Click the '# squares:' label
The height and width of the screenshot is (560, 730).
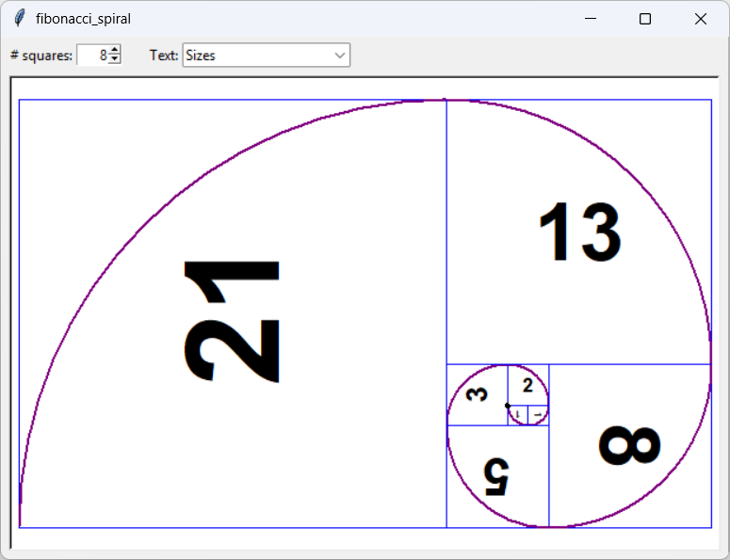(41, 56)
